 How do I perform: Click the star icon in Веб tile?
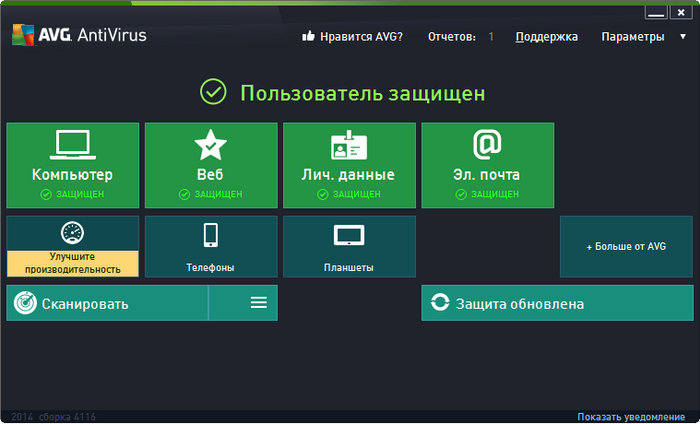click(211, 145)
